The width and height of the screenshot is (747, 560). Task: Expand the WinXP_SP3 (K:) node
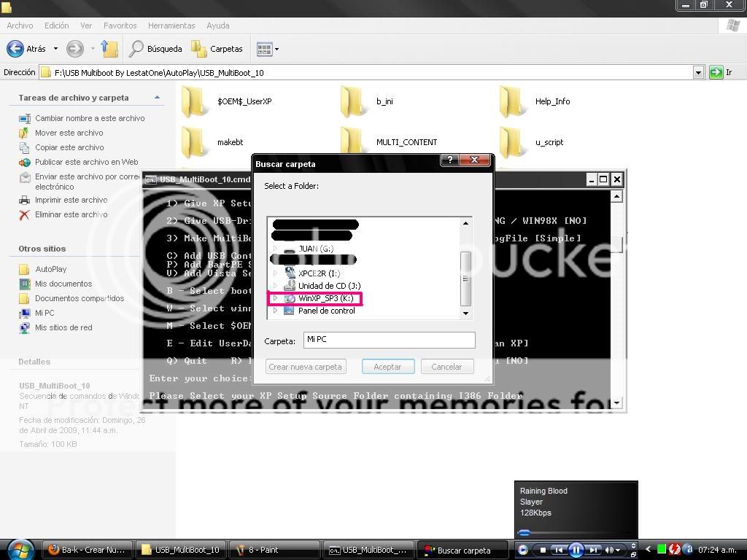[275, 298]
